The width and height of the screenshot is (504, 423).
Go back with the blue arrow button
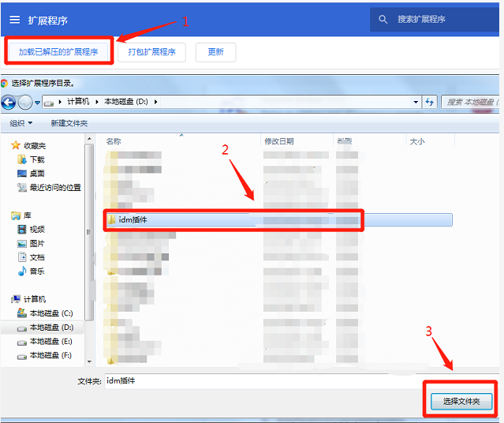(x=9, y=103)
